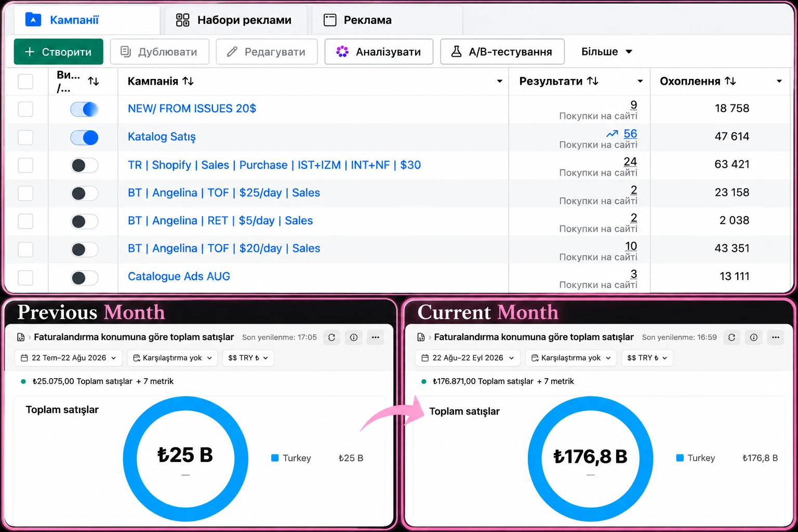Image resolution: width=798 pixels, height=532 pixels.
Task: Open date range 22 Ağu–22 Eyl 2026
Action: click(x=468, y=358)
